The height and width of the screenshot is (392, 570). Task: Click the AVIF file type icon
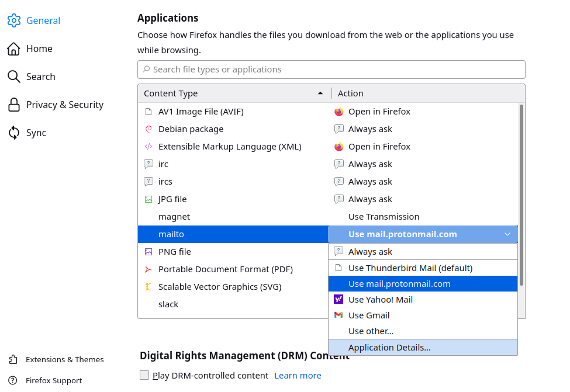click(x=148, y=112)
